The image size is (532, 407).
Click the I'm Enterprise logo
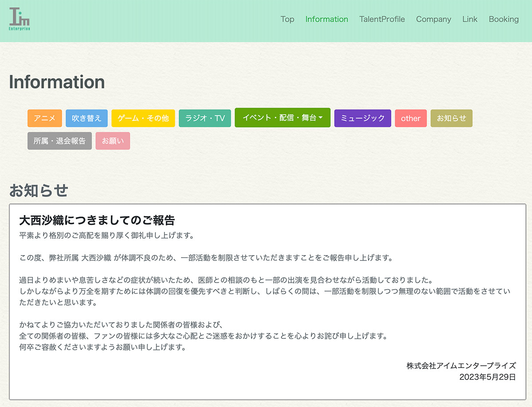tap(20, 19)
